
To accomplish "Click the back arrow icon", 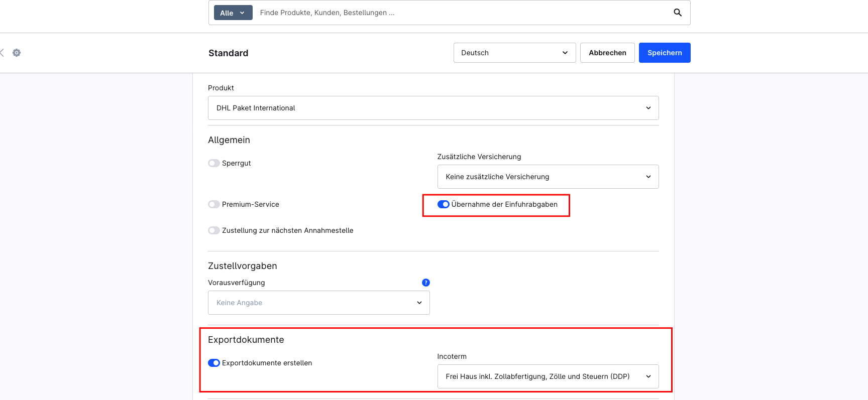I will pyautogui.click(x=2, y=53).
